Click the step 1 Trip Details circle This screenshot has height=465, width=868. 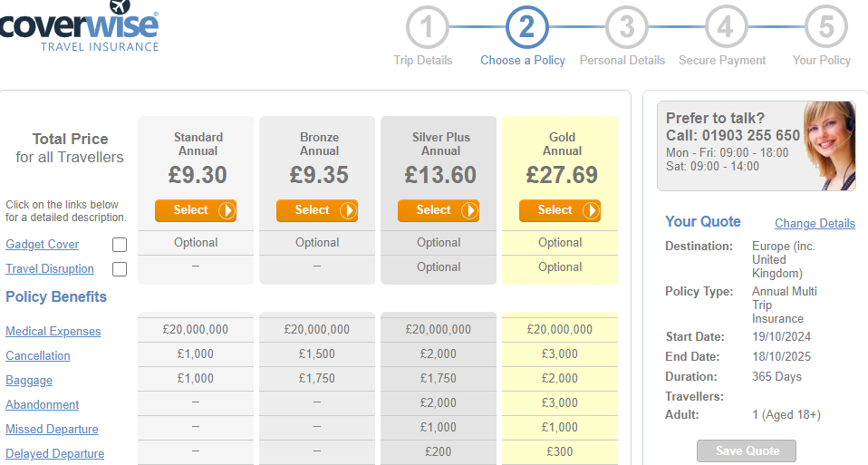(427, 28)
